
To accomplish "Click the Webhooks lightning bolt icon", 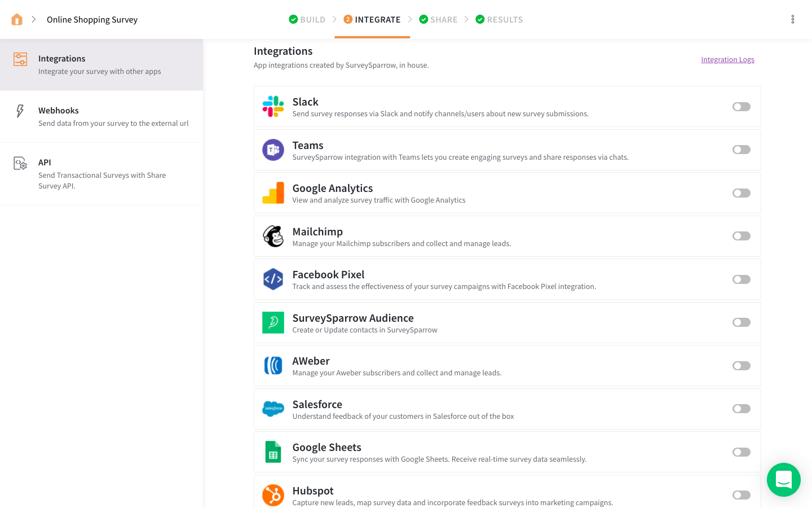I will click(x=20, y=111).
